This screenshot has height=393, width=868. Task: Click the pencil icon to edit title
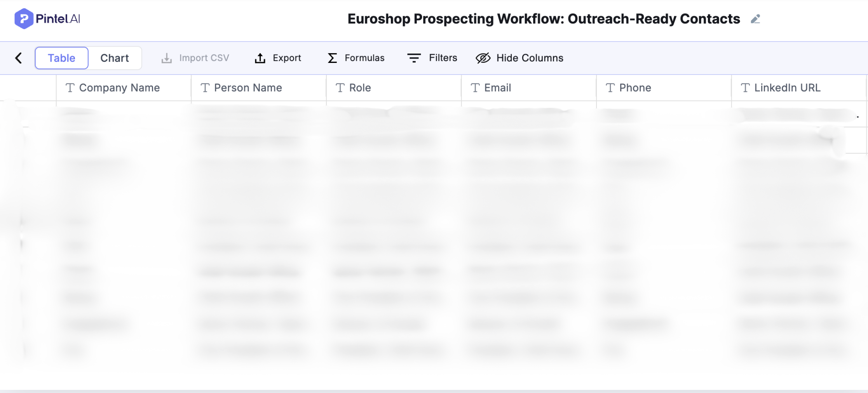(x=755, y=19)
